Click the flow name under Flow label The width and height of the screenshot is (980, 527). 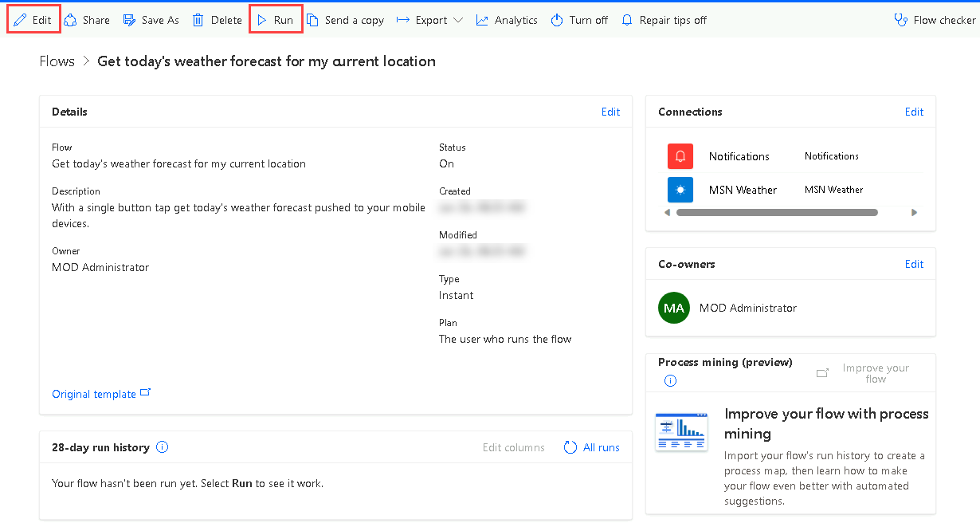pos(178,163)
